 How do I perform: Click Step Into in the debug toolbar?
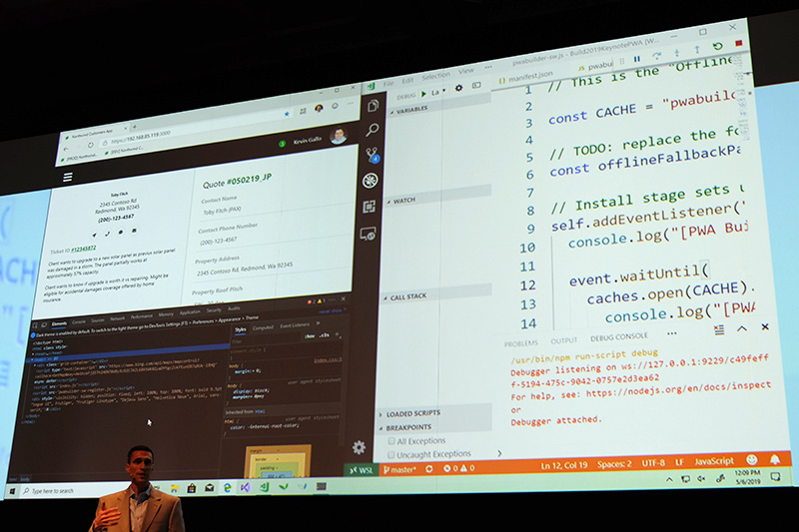(x=677, y=53)
